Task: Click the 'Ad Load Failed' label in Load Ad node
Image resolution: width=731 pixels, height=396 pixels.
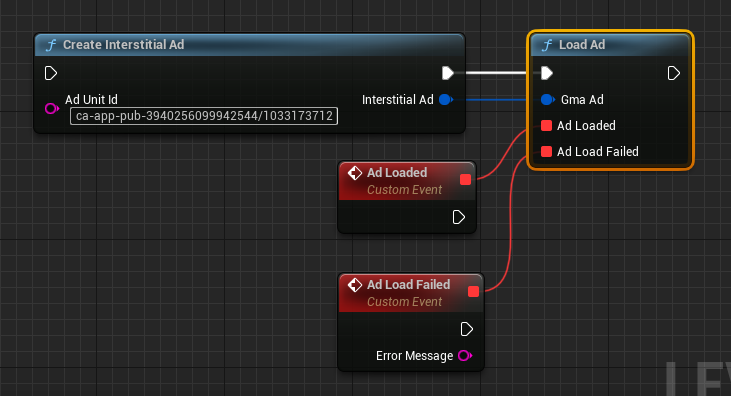Action: pos(598,152)
